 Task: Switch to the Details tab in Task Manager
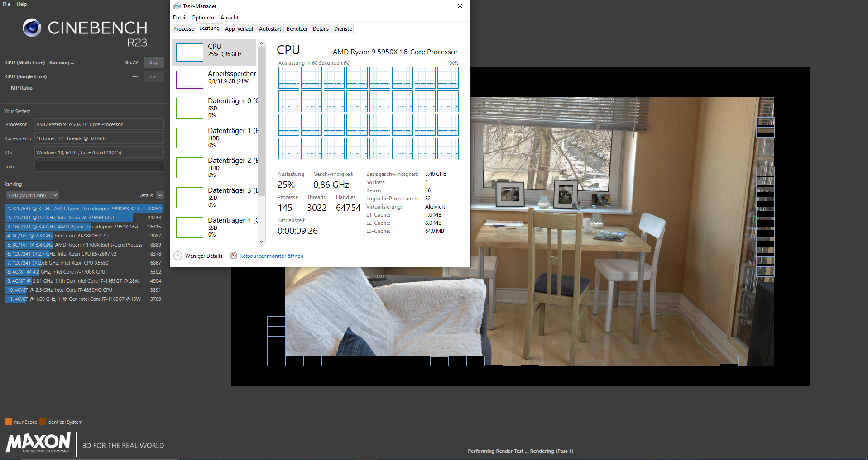point(321,29)
